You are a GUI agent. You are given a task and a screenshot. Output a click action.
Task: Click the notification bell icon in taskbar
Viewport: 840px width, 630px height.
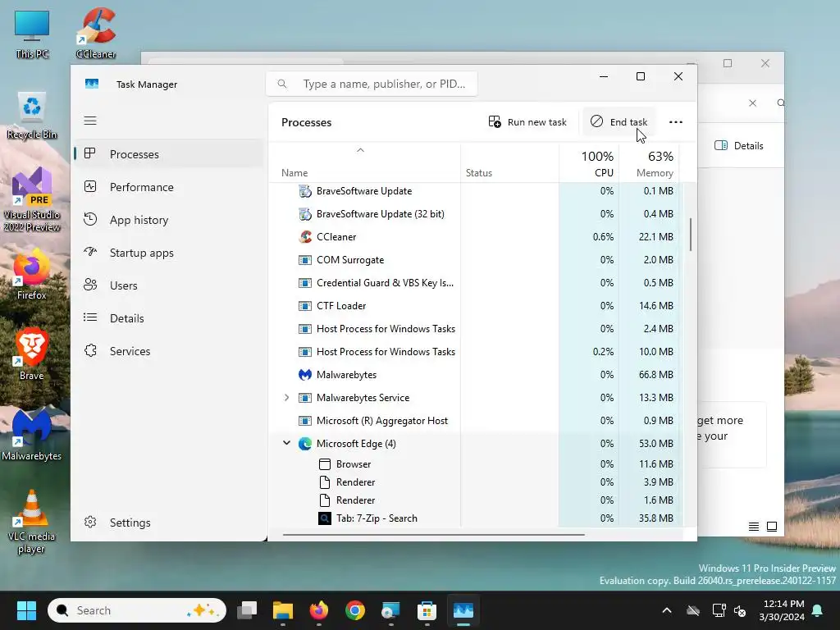(x=818, y=610)
